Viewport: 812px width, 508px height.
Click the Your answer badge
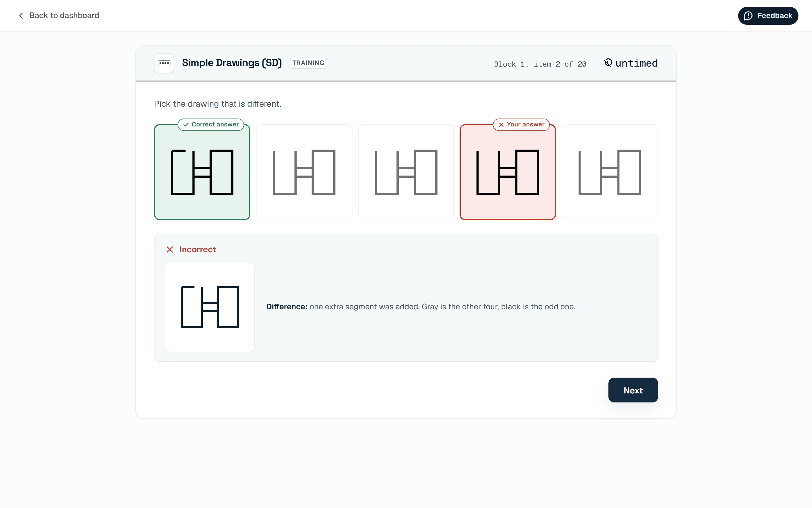(x=521, y=124)
